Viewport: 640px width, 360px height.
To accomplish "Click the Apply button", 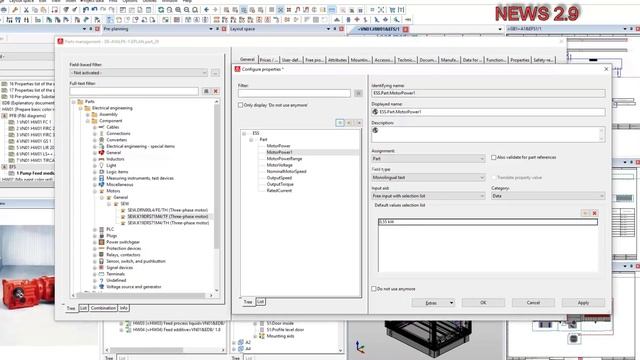I will (583, 303).
